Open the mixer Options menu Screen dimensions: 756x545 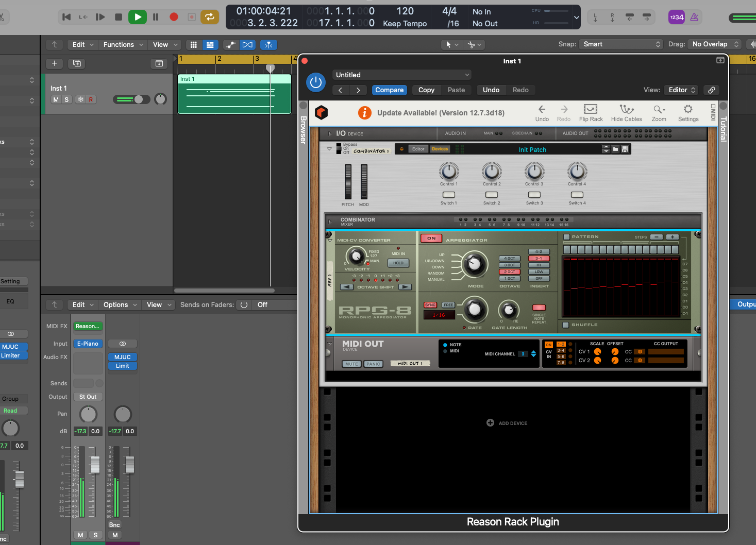(x=120, y=305)
